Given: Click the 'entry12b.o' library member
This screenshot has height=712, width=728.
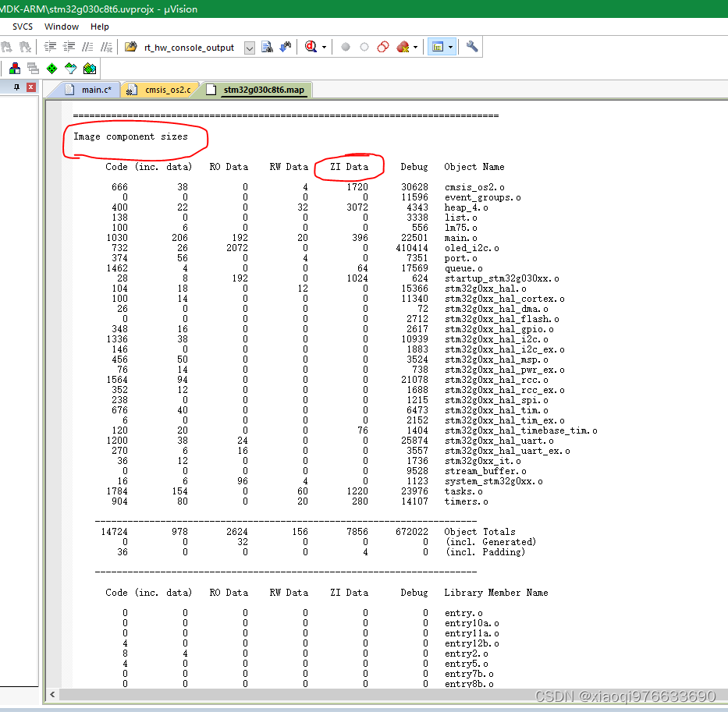Looking at the screenshot, I should tap(472, 643).
